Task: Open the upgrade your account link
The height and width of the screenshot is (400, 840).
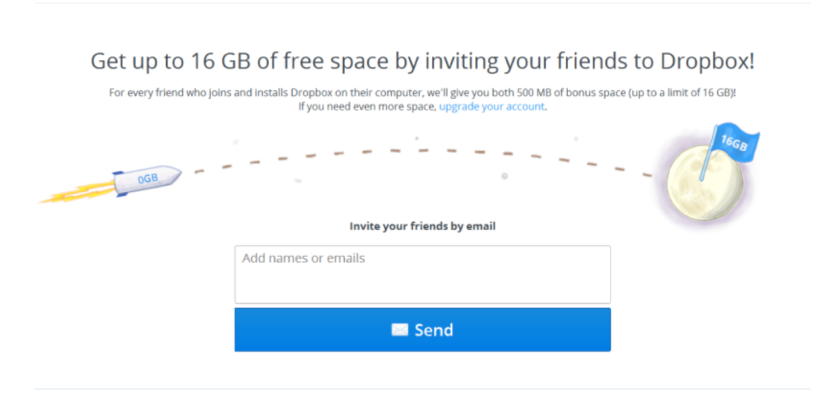Action: [x=492, y=106]
